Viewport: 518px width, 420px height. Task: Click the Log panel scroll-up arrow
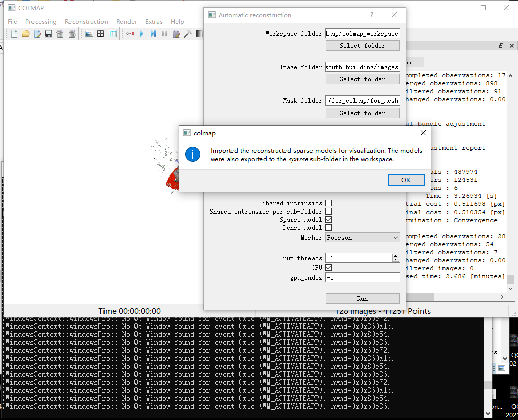511,76
